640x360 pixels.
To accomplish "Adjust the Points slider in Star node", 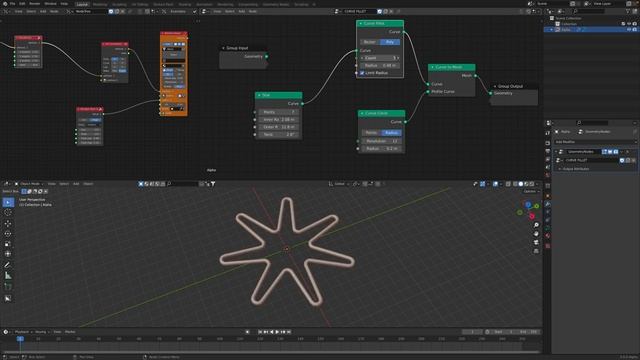I will pos(279,112).
